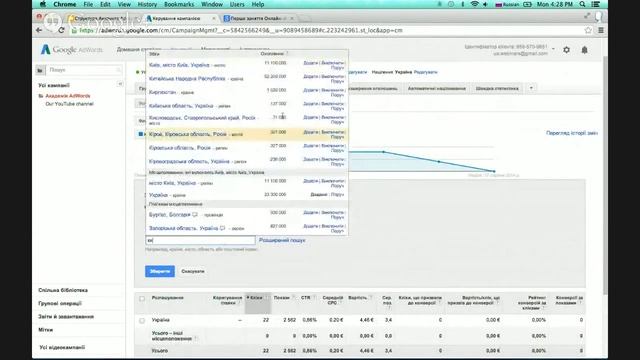
Task: Open Спільна бібліотека in the sidebar
Action: [x=63, y=290]
